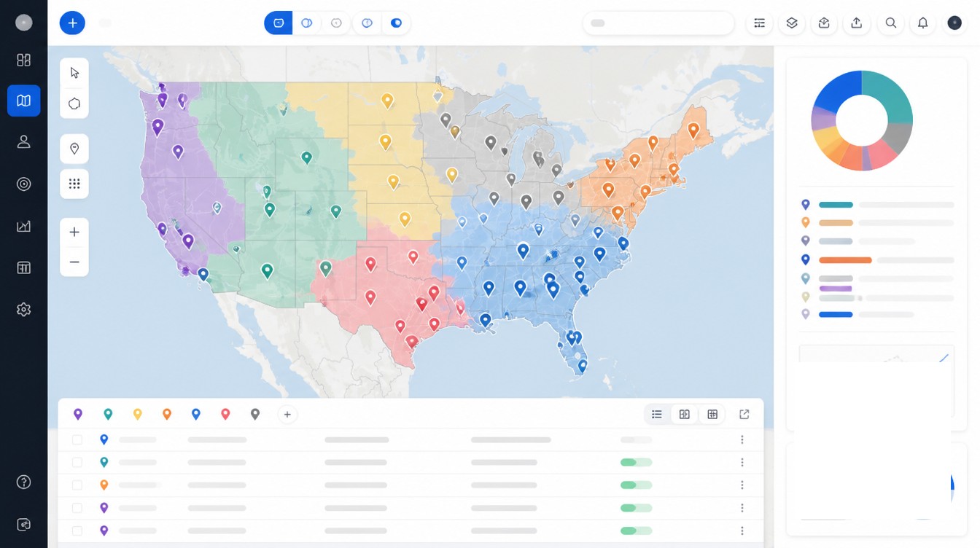The height and width of the screenshot is (548, 980).
Task: Select the highlighted blue map mode segment
Action: (x=279, y=23)
